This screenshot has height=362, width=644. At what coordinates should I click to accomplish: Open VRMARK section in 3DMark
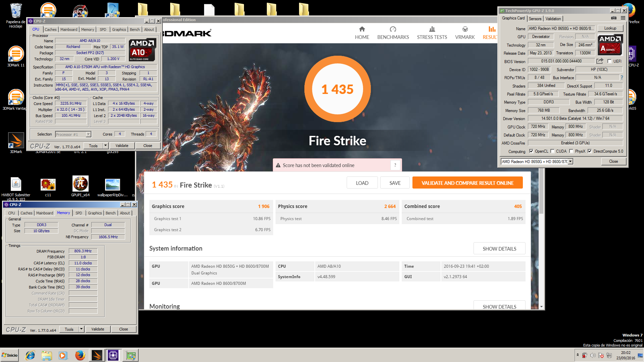(x=465, y=33)
